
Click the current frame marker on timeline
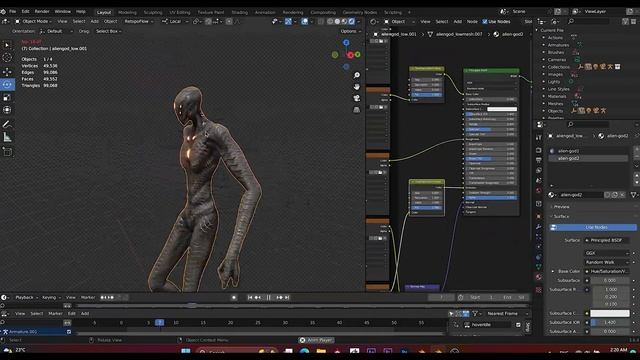click(160, 322)
